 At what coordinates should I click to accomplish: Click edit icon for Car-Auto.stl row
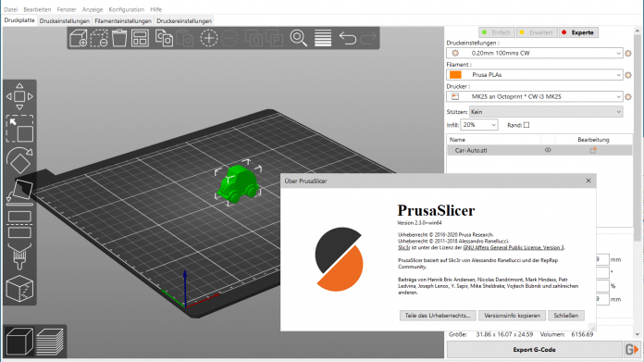593,150
